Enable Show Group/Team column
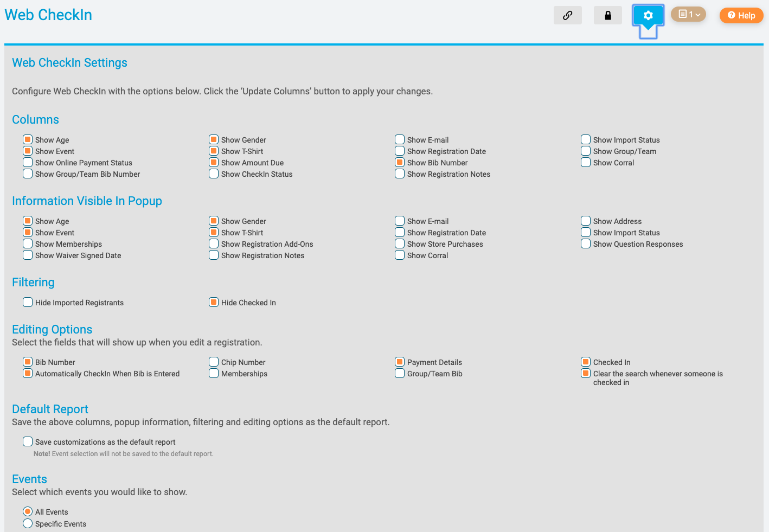 pos(586,151)
